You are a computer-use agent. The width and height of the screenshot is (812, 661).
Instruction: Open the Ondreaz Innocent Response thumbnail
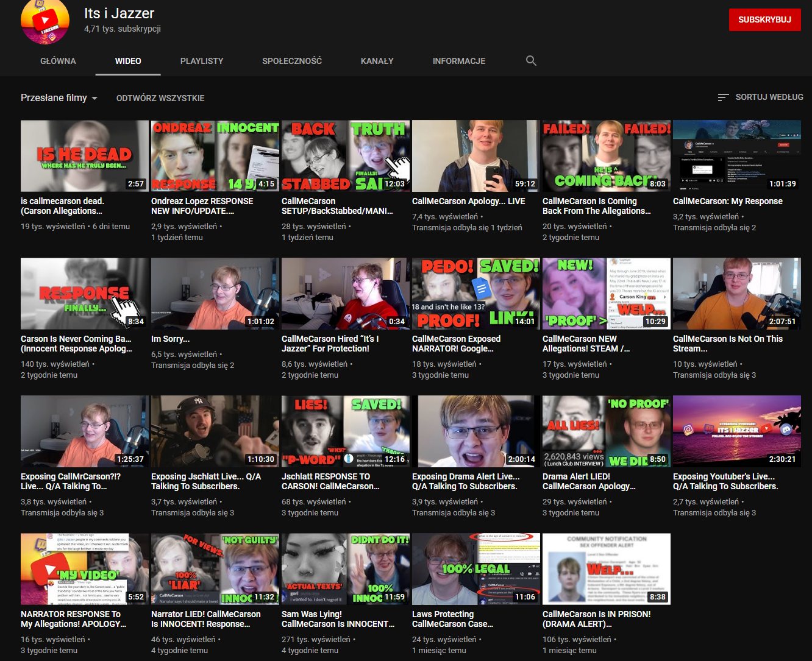pyautogui.click(x=215, y=156)
